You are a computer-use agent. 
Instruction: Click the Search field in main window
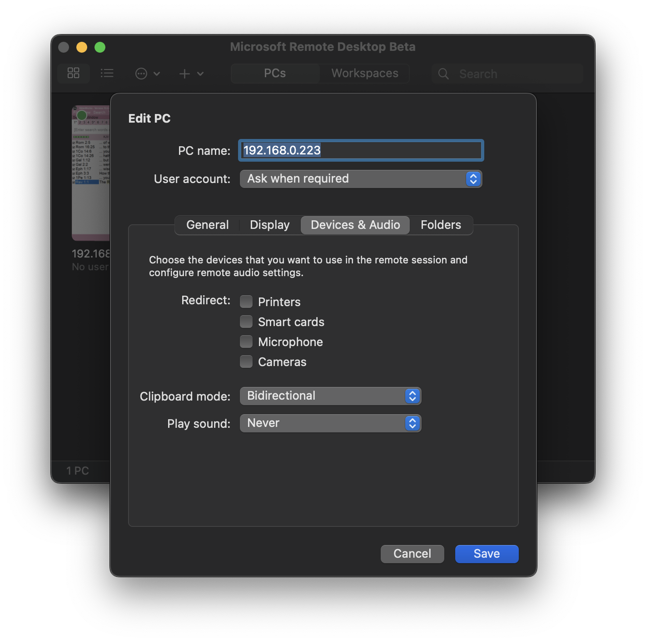pyautogui.click(x=507, y=74)
